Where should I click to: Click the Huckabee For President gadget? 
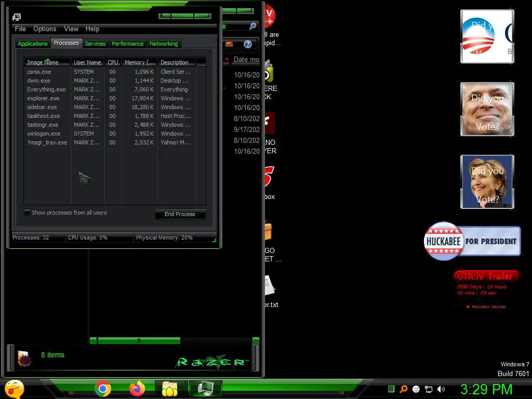point(472,241)
